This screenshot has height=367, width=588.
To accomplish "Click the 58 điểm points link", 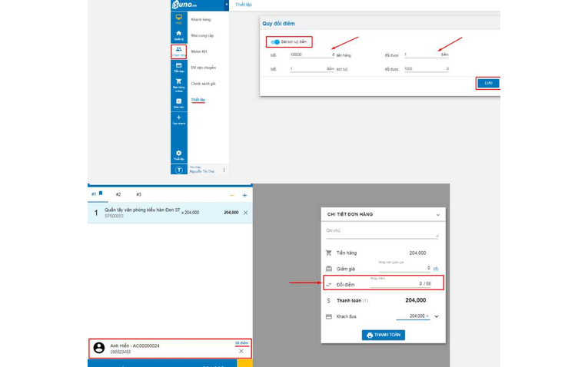I will tap(241, 343).
